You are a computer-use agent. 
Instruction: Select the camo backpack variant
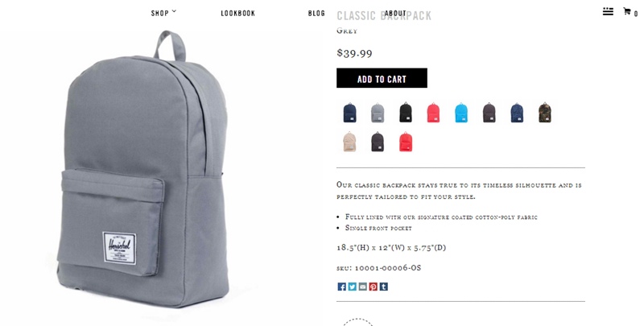tap(545, 113)
